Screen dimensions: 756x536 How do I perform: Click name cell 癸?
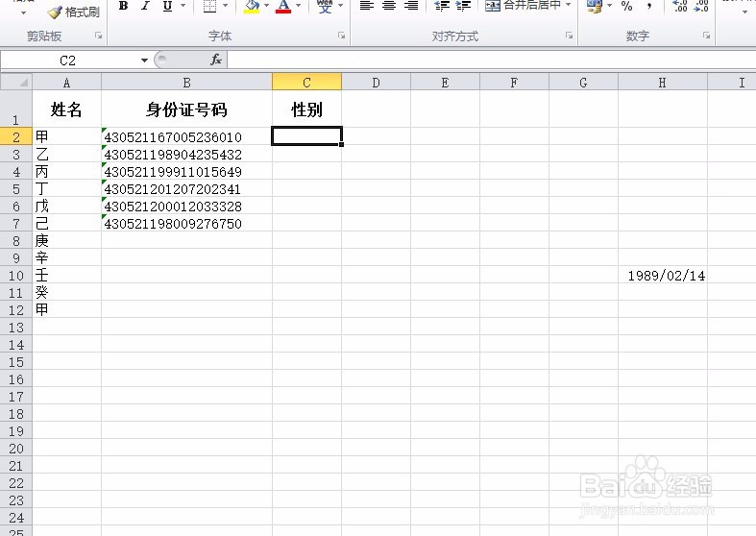(x=66, y=292)
